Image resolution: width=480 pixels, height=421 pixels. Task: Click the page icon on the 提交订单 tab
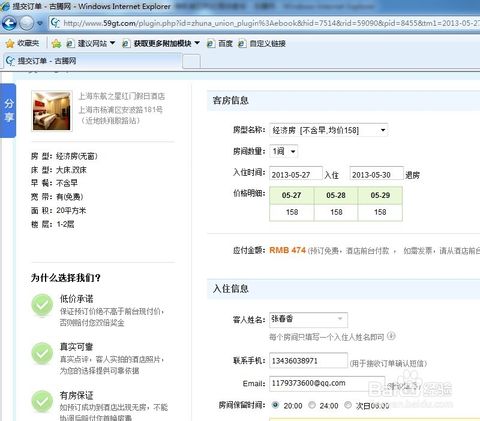[x=10, y=61]
